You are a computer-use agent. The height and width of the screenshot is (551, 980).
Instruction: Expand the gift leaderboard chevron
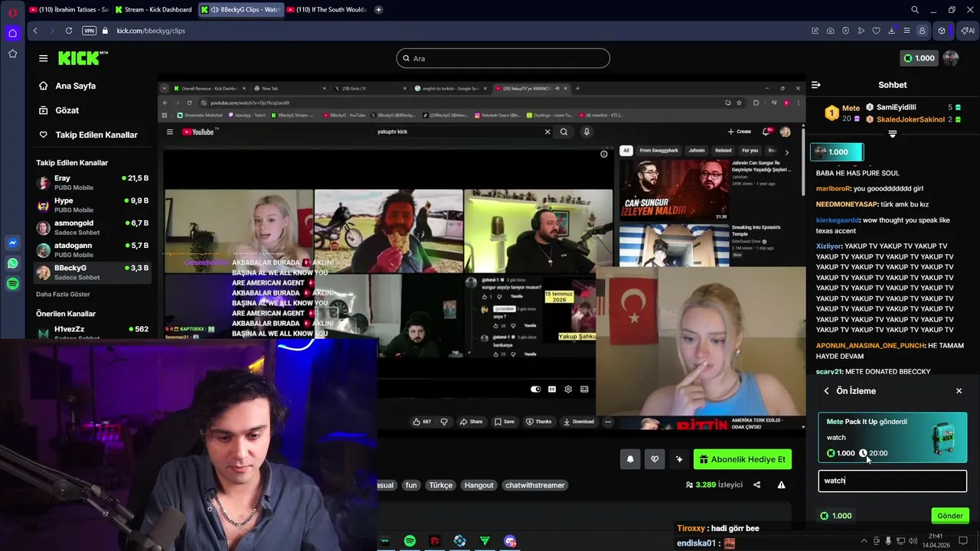(x=892, y=134)
